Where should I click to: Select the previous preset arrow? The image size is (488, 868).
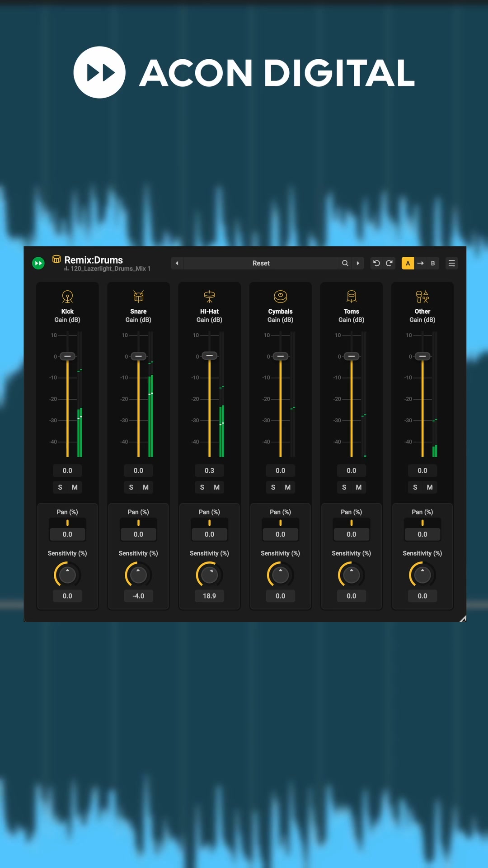point(177,263)
